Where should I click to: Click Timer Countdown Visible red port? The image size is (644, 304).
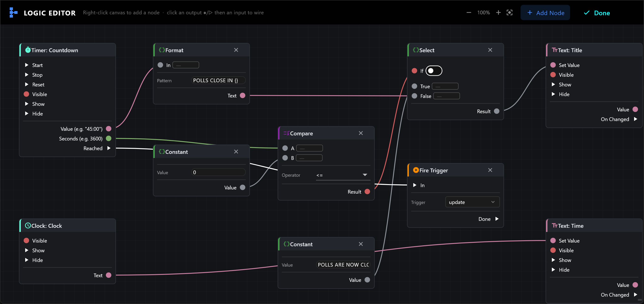coord(26,94)
